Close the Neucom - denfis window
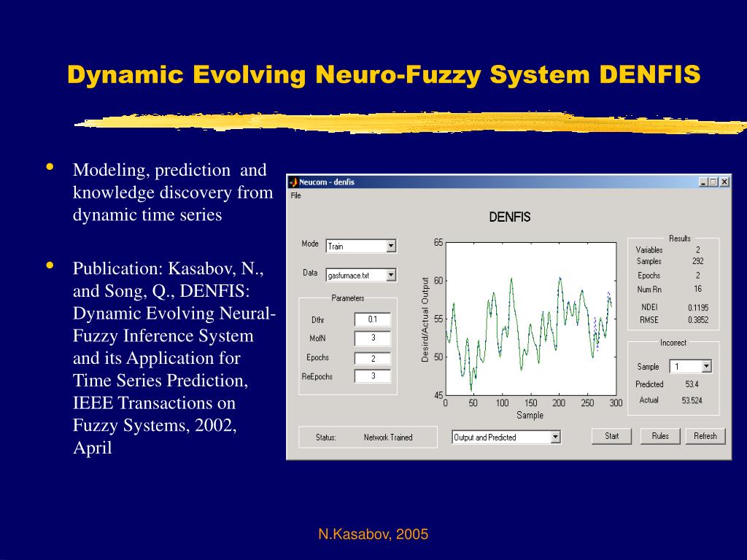The width and height of the screenshot is (747, 560). click(x=724, y=182)
